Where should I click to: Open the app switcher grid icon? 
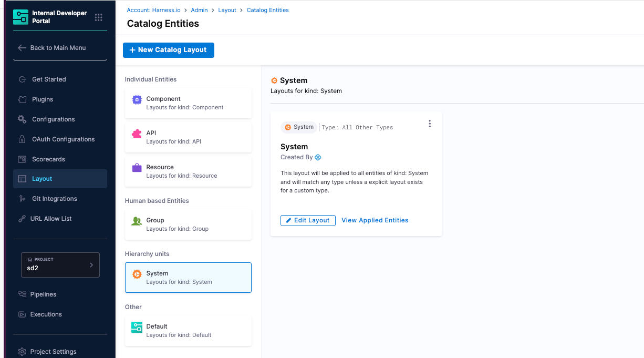[x=98, y=17]
